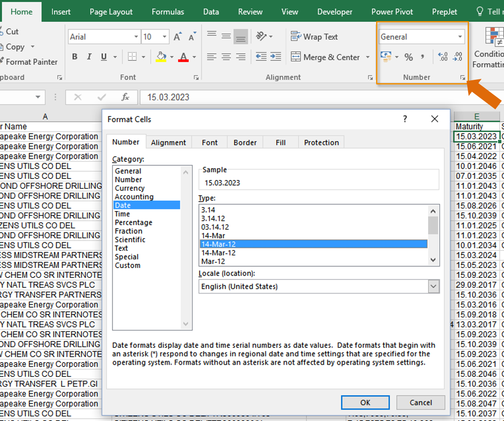Apply Percent Style number formatting

(408, 57)
